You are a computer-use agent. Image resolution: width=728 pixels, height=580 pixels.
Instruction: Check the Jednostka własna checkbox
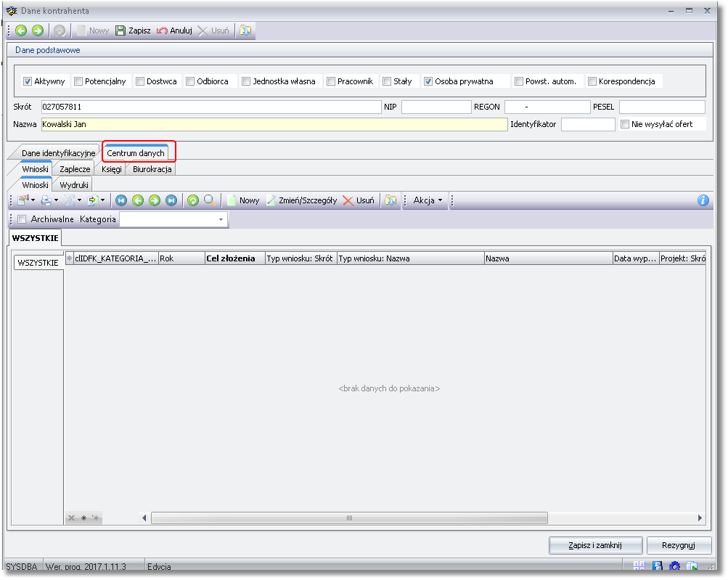[247, 81]
